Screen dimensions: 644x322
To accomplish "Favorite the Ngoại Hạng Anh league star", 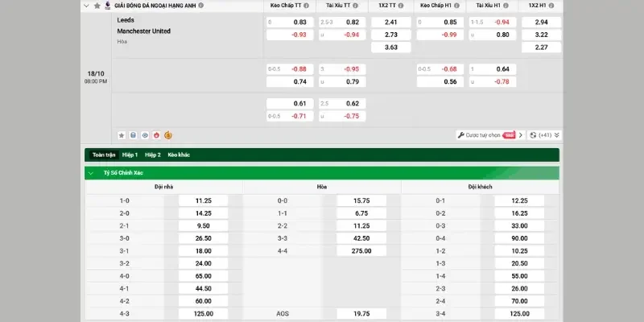I will point(97,6).
